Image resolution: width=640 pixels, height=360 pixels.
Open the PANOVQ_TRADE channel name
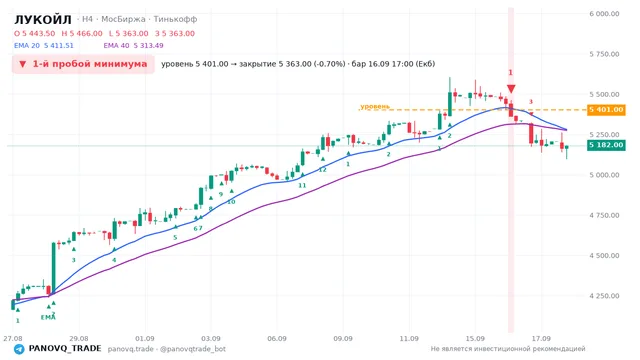tap(65, 349)
